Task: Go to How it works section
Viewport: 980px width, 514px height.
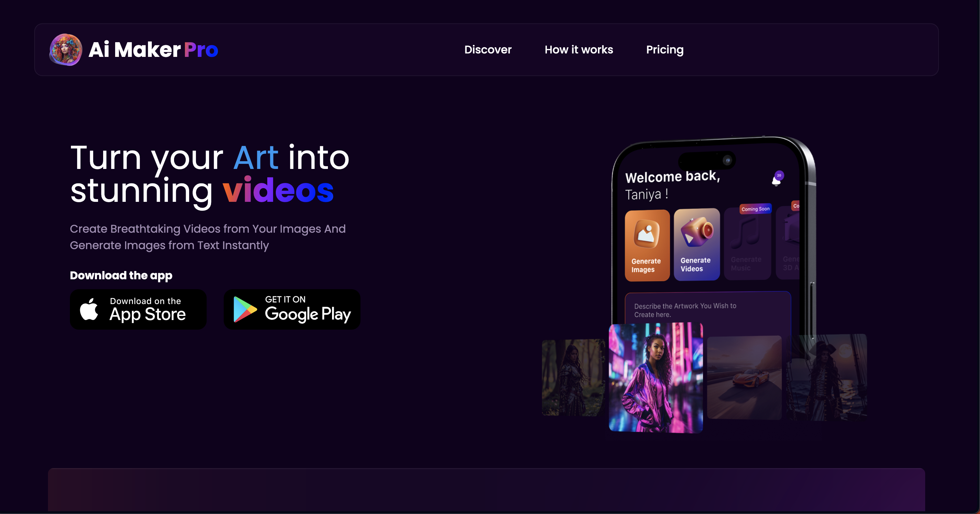Action: tap(579, 50)
